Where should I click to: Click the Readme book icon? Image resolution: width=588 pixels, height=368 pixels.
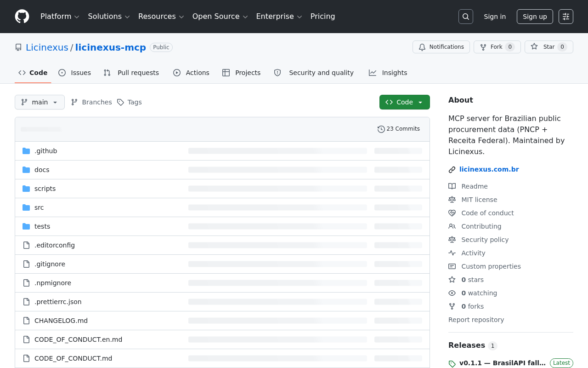point(452,186)
